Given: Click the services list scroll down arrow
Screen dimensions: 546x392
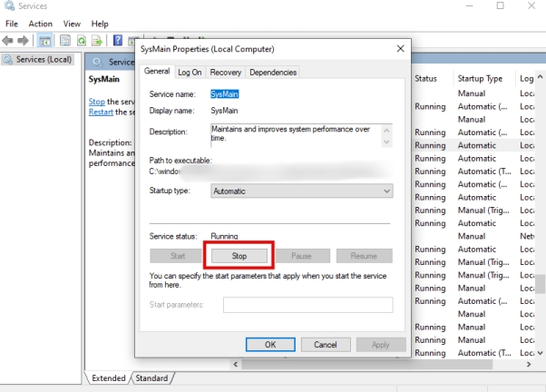Looking at the screenshot, I should (x=540, y=353).
